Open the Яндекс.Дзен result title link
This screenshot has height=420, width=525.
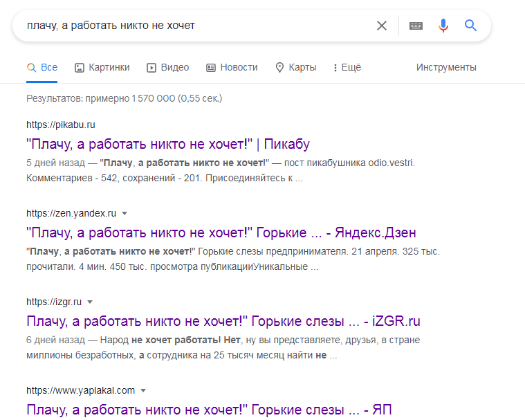click(221, 232)
